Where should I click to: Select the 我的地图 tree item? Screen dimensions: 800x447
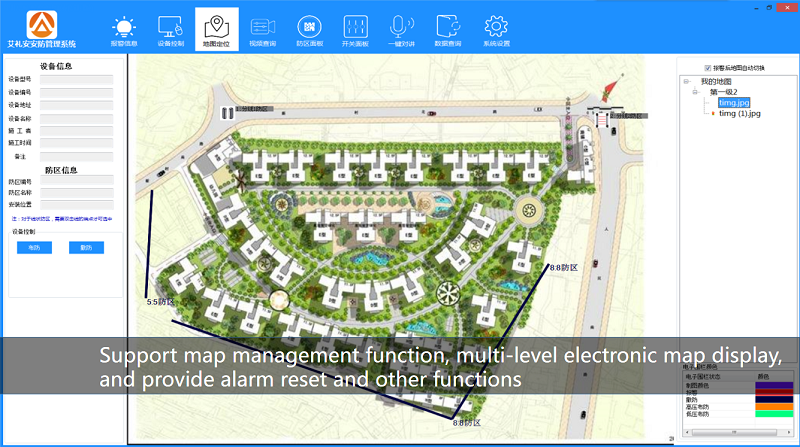click(716, 81)
